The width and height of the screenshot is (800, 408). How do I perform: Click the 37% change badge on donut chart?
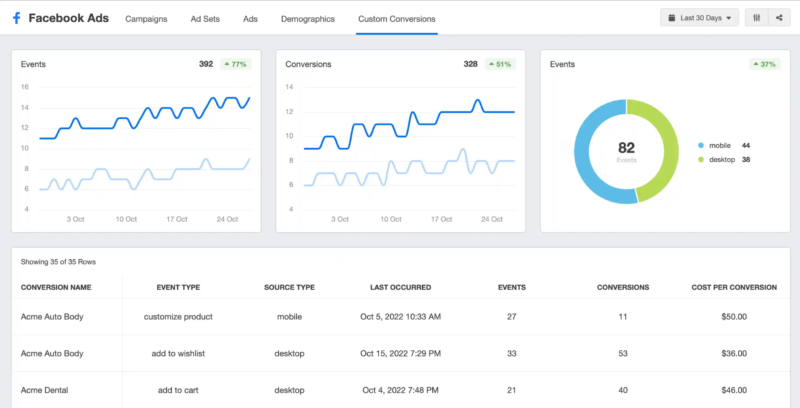764,64
